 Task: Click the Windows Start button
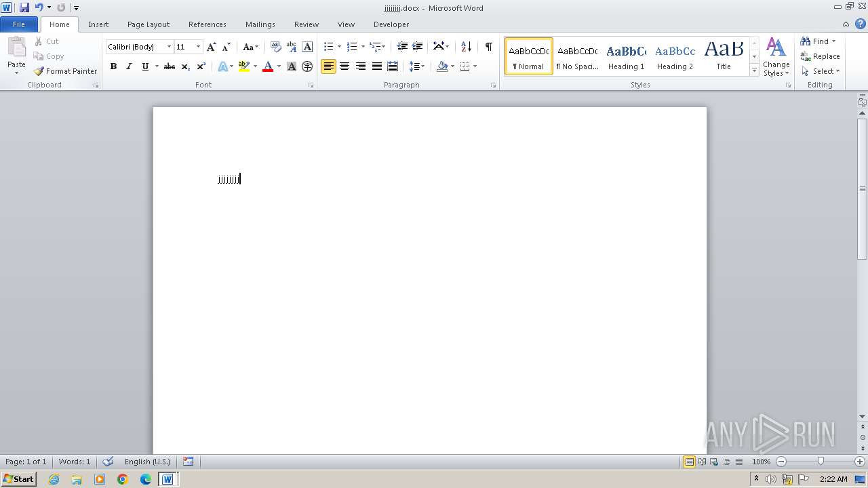pos(18,479)
